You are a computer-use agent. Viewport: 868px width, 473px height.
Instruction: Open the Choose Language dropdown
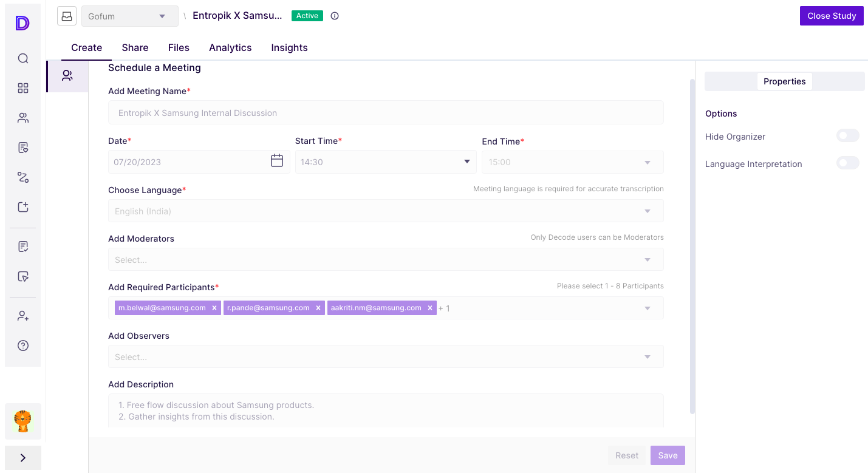point(386,211)
